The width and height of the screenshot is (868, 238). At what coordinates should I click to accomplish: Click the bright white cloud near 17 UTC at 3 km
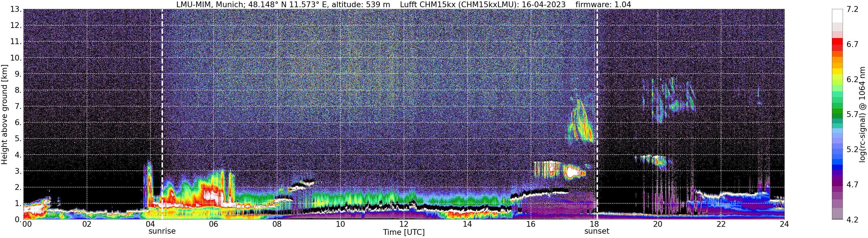(x=574, y=172)
